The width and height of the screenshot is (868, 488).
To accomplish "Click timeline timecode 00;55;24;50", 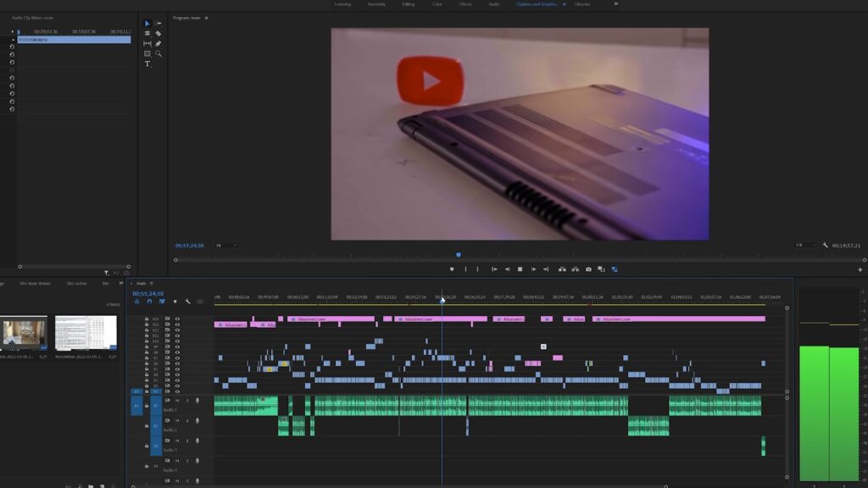I will [x=147, y=294].
